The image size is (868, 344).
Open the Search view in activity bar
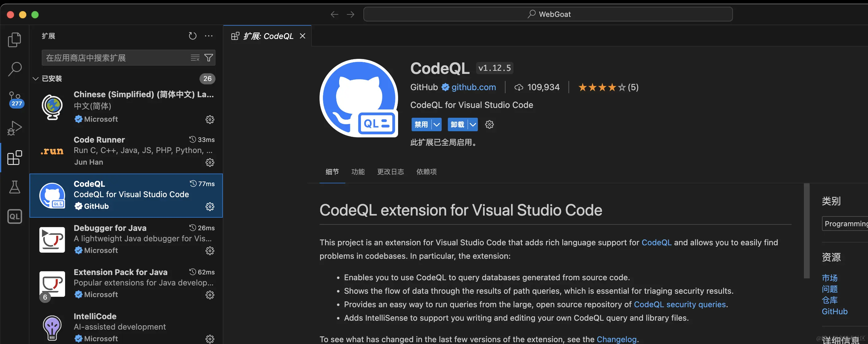[14, 69]
